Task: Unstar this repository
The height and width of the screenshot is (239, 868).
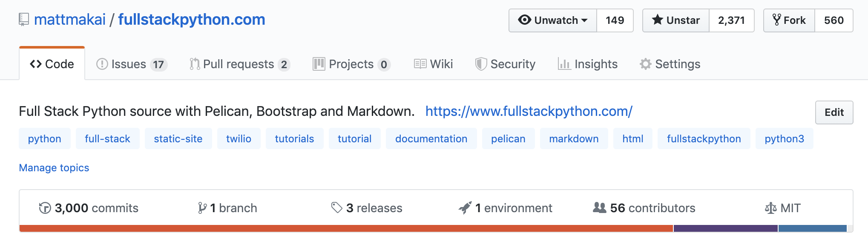Action: click(676, 20)
